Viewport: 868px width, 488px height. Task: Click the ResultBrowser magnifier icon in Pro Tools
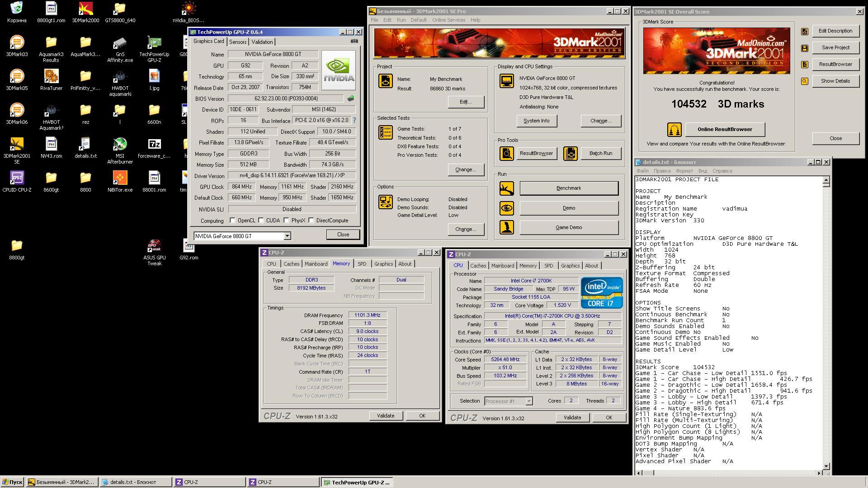pyautogui.click(x=506, y=153)
